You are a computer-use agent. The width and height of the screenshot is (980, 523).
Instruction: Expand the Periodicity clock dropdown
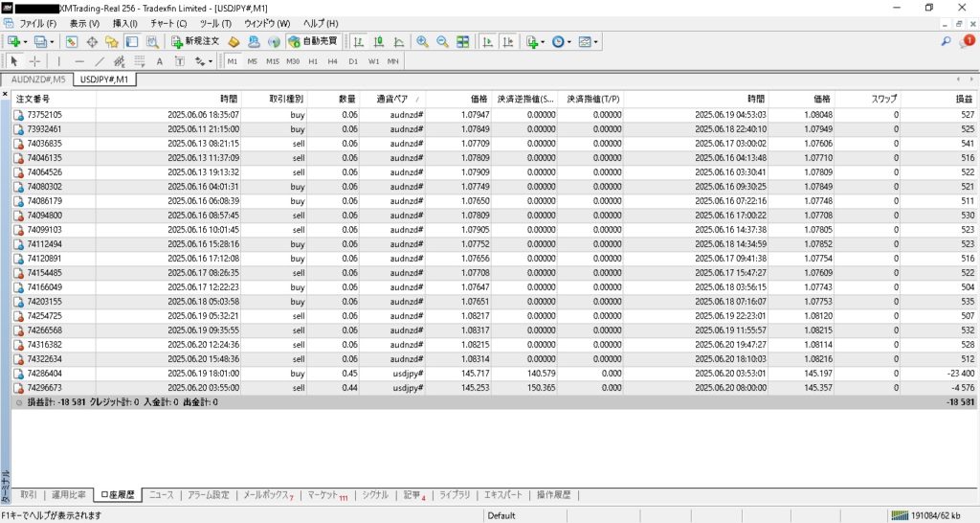click(571, 41)
